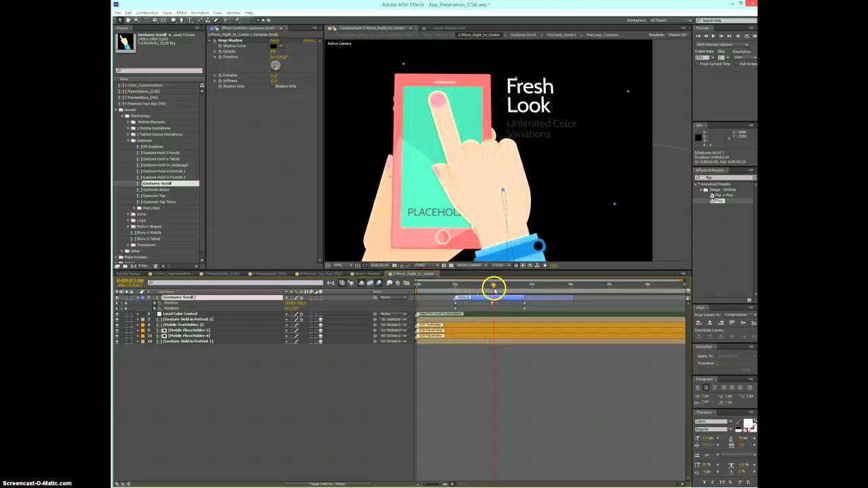Open the Effect menu
Screen dimensions: 868x488
(x=182, y=13)
